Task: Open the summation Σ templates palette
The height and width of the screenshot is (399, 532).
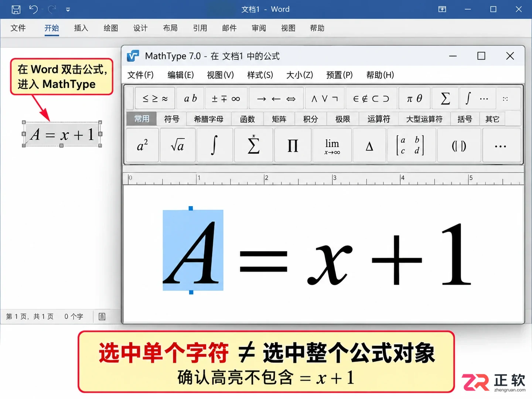Action: click(445, 99)
